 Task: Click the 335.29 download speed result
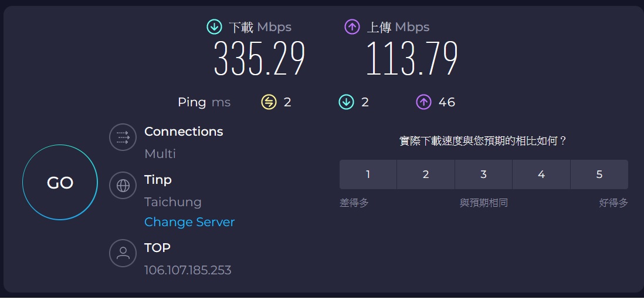(259, 59)
